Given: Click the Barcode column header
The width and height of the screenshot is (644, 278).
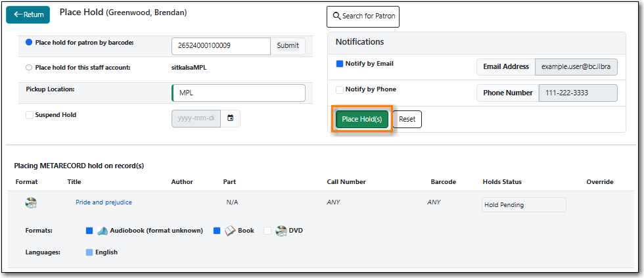Looking at the screenshot, I should [x=443, y=181].
